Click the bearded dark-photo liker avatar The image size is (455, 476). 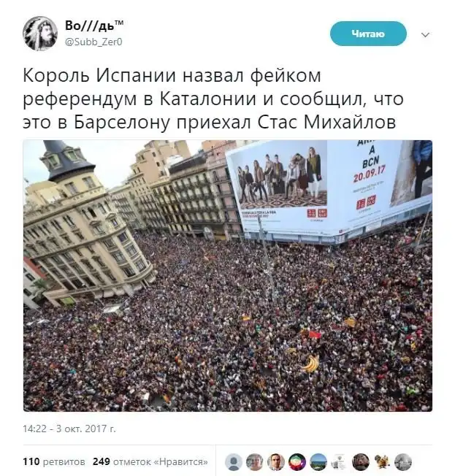coord(361,462)
